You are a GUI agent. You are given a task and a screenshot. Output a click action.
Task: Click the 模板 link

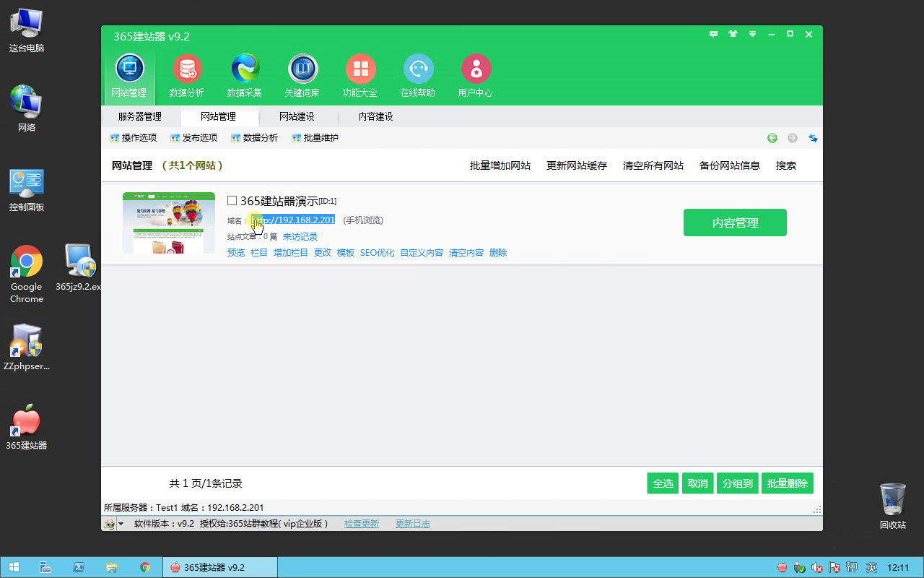click(x=346, y=253)
